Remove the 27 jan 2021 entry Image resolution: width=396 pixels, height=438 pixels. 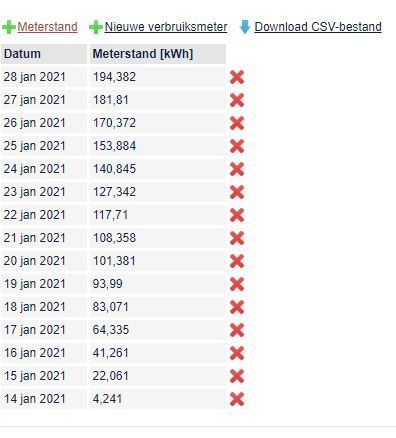(x=237, y=100)
